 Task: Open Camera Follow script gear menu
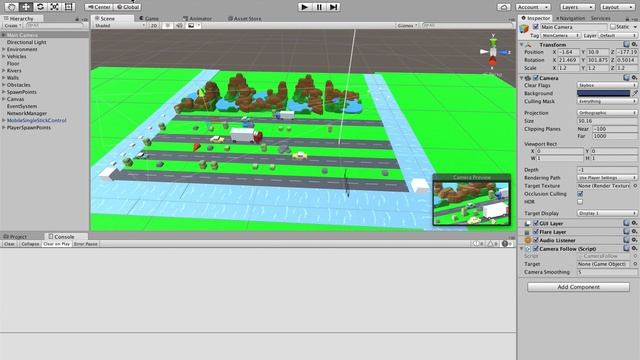click(x=634, y=248)
